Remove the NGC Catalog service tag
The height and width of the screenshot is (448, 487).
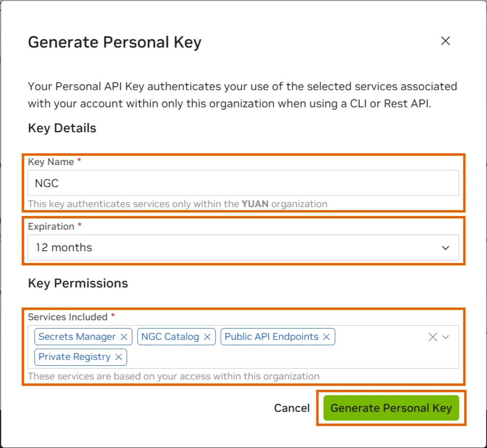coord(207,337)
